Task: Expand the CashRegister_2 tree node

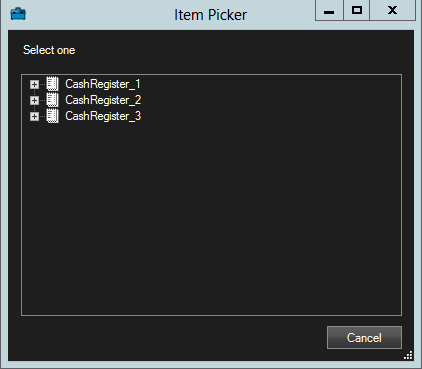Action: point(34,100)
